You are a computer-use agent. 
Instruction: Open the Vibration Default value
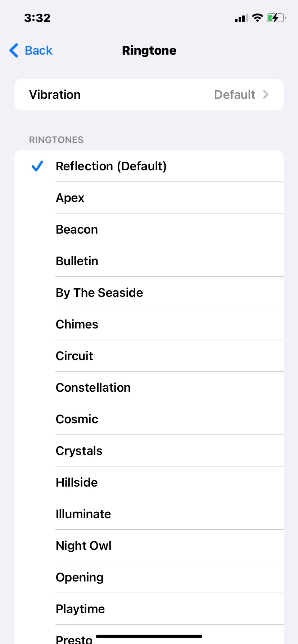pyautogui.click(x=235, y=95)
